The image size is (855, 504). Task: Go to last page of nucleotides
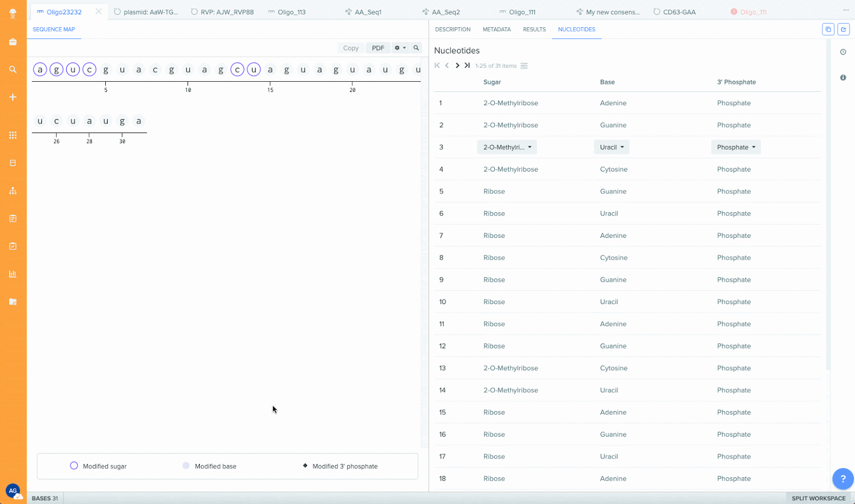click(x=467, y=66)
